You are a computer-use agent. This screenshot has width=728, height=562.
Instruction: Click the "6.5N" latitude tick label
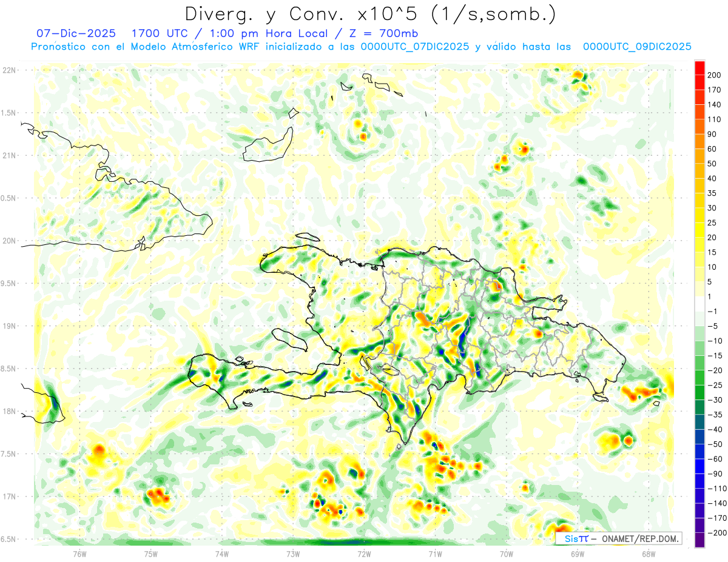point(8,539)
